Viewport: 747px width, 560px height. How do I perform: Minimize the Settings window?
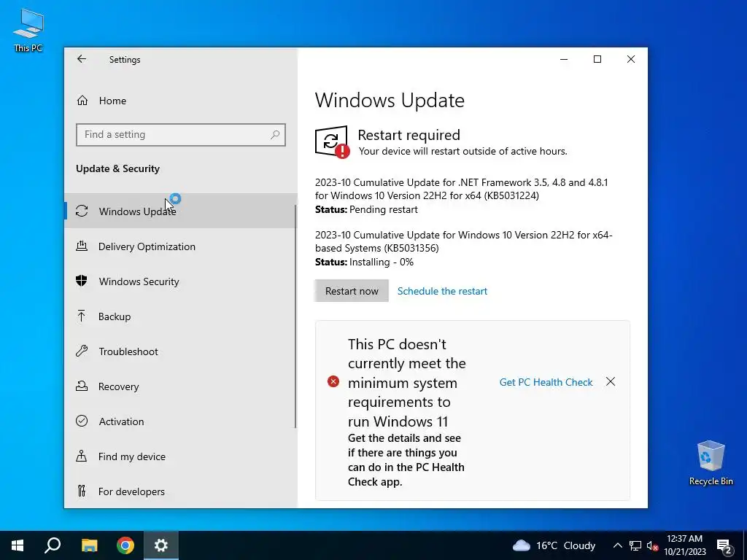(x=564, y=59)
